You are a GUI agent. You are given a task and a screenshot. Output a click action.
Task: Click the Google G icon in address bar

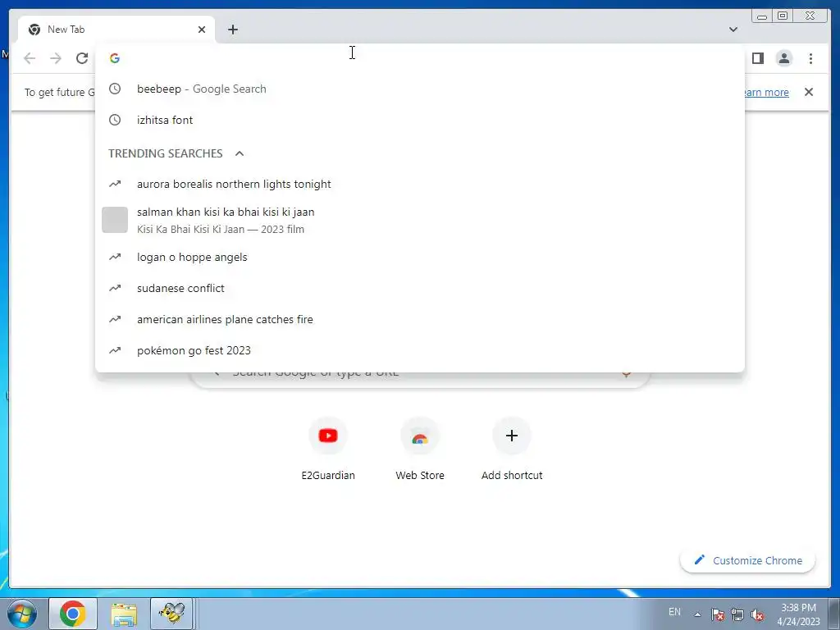click(x=115, y=58)
